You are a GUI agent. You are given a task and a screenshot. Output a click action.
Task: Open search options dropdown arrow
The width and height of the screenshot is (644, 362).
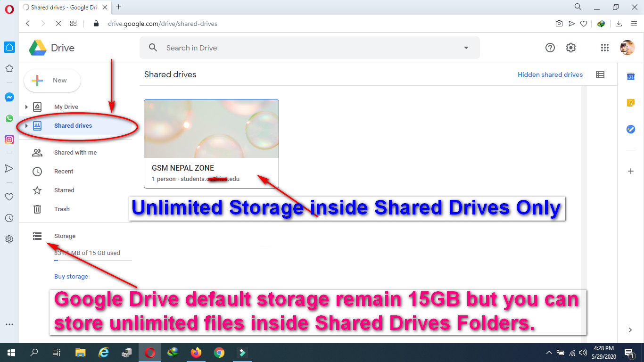click(x=466, y=48)
